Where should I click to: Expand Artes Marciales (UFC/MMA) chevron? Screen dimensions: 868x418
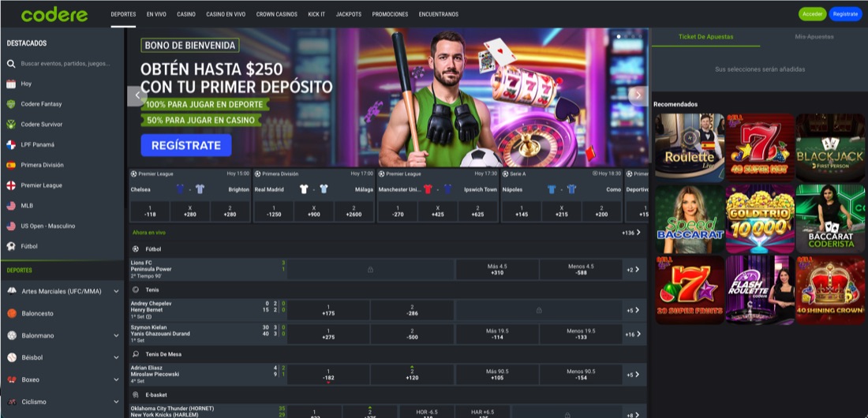116,291
